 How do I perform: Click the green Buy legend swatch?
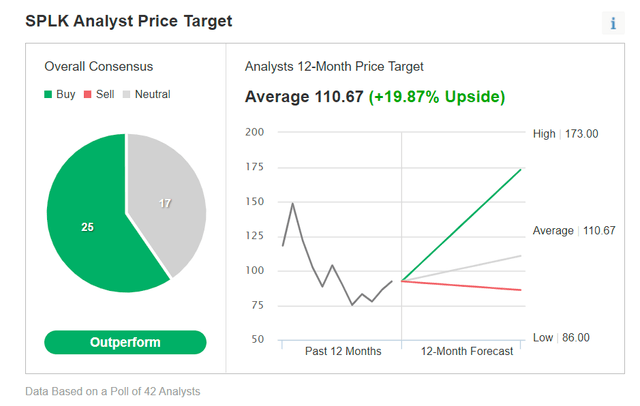pos(49,95)
